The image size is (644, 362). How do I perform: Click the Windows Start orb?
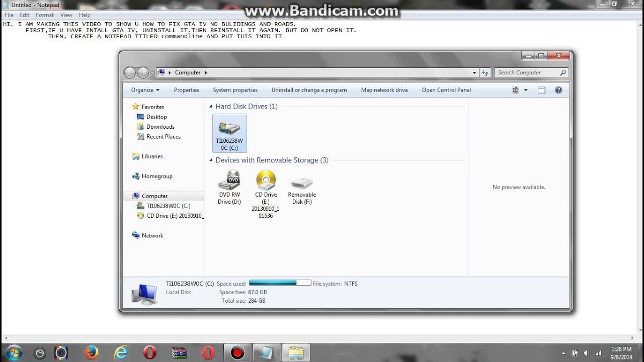pyautogui.click(x=14, y=352)
